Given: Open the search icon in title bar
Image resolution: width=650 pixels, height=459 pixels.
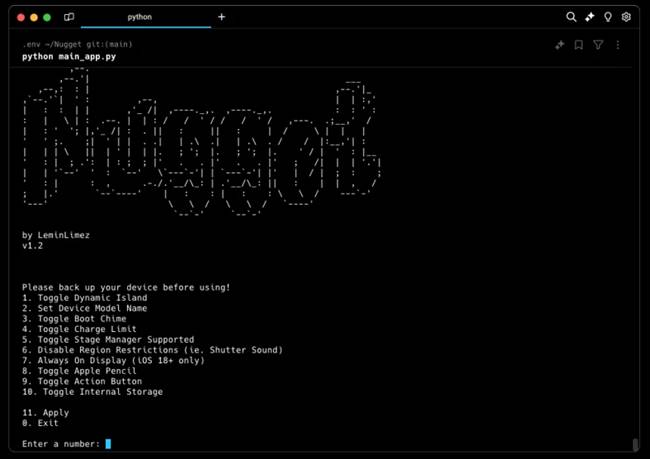Looking at the screenshot, I should click(x=571, y=17).
